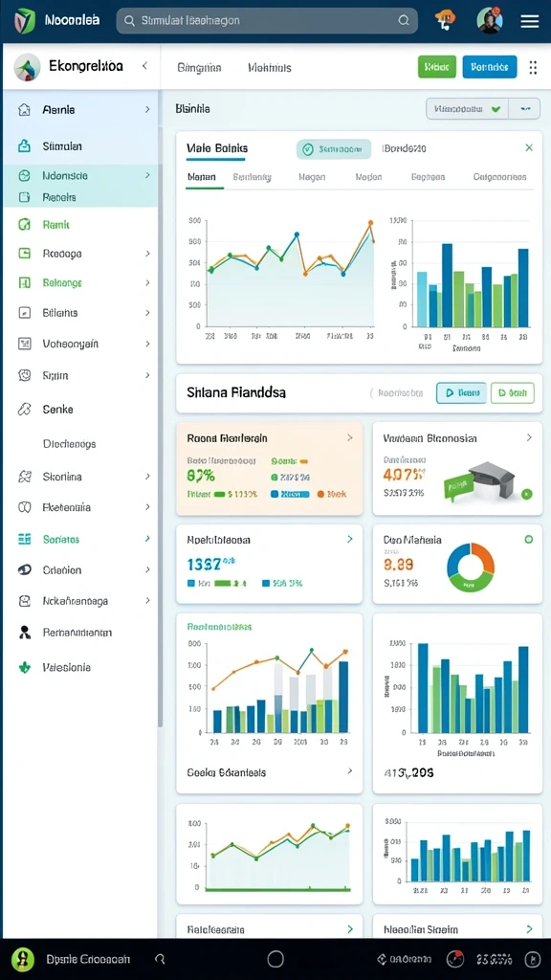Open the Ralciesaste card chevron
This screenshot has width=551, height=980.
pos(350,929)
